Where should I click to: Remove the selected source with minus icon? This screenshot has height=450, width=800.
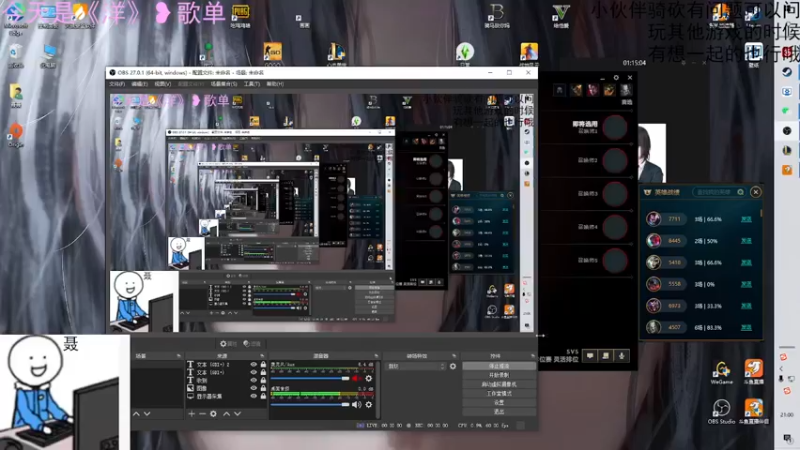point(202,414)
